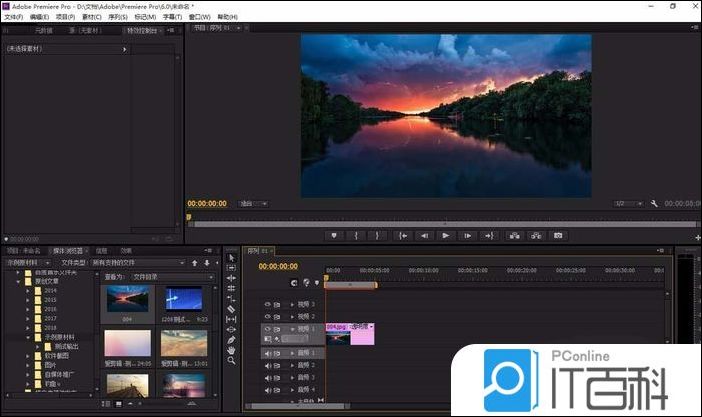Select the Razor tool

click(x=231, y=309)
